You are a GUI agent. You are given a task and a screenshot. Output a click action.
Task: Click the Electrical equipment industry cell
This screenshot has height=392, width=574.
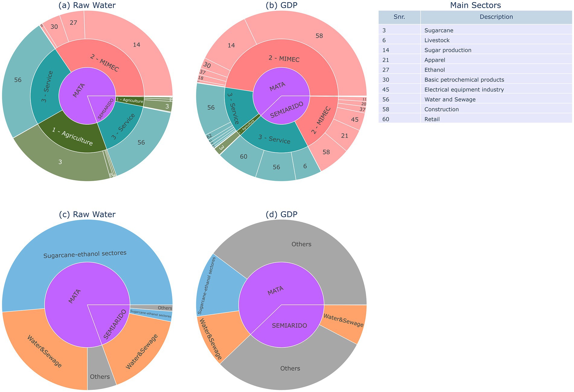point(496,90)
